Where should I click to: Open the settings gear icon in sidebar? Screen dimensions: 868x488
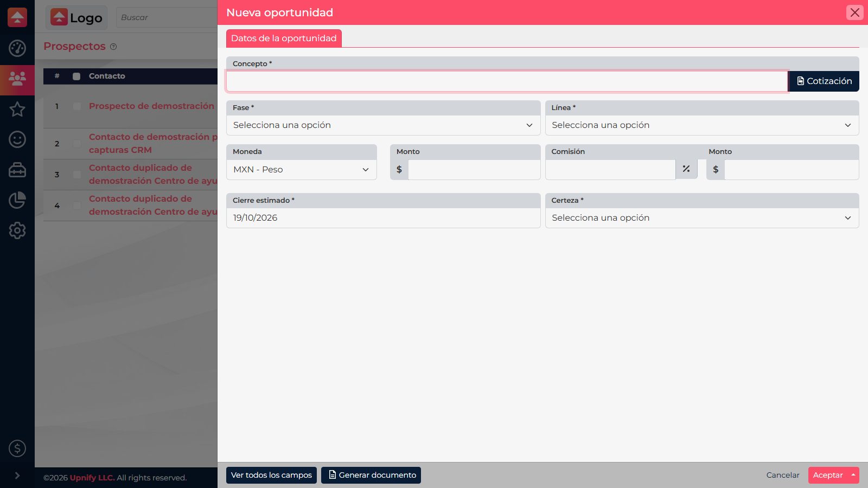pos(17,230)
